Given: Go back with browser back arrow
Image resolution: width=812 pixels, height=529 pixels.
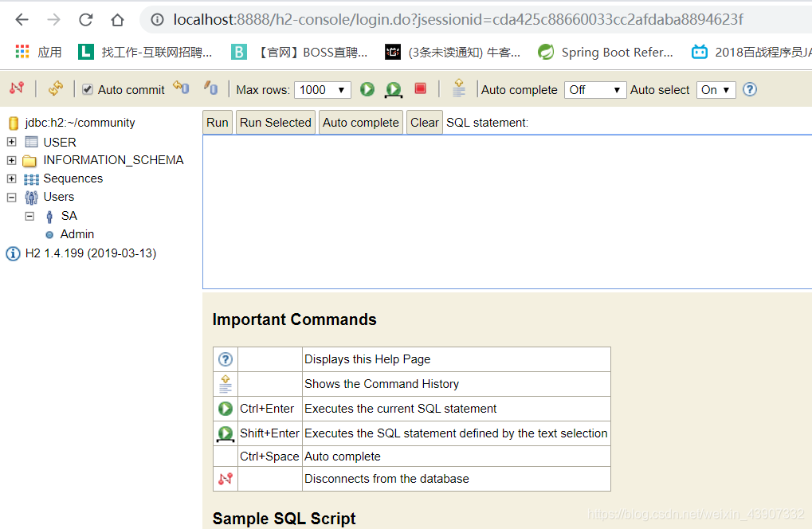Looking at the screenshot, I should pyautogui.click(x=22, y=20).
